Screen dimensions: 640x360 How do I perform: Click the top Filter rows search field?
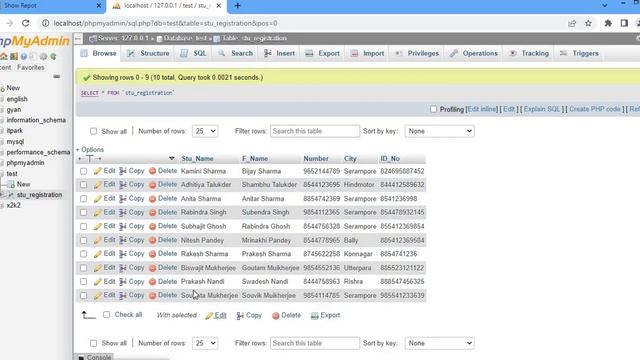(x=315, y=131)
